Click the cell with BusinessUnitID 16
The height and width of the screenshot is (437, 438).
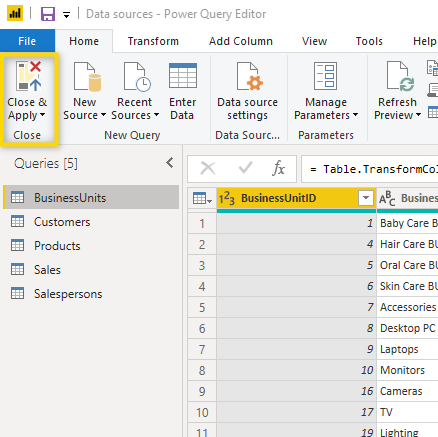296,391
